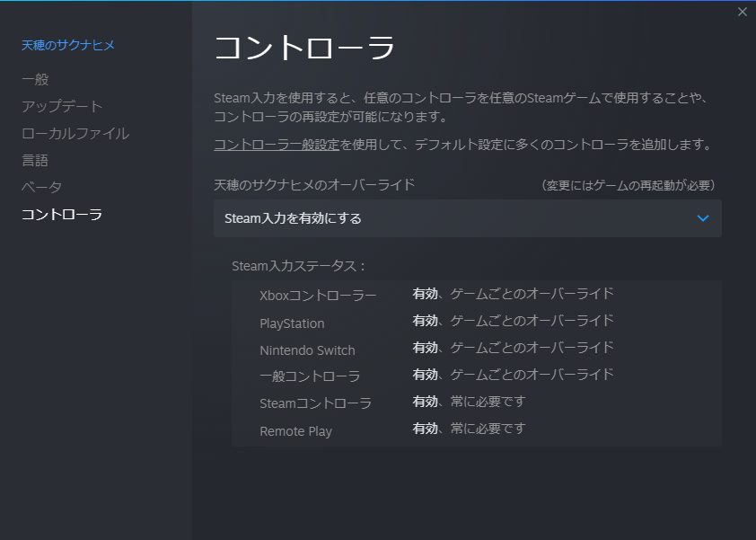
Task: Open the コントローラ一般設定 link
Action: (277, 145)
